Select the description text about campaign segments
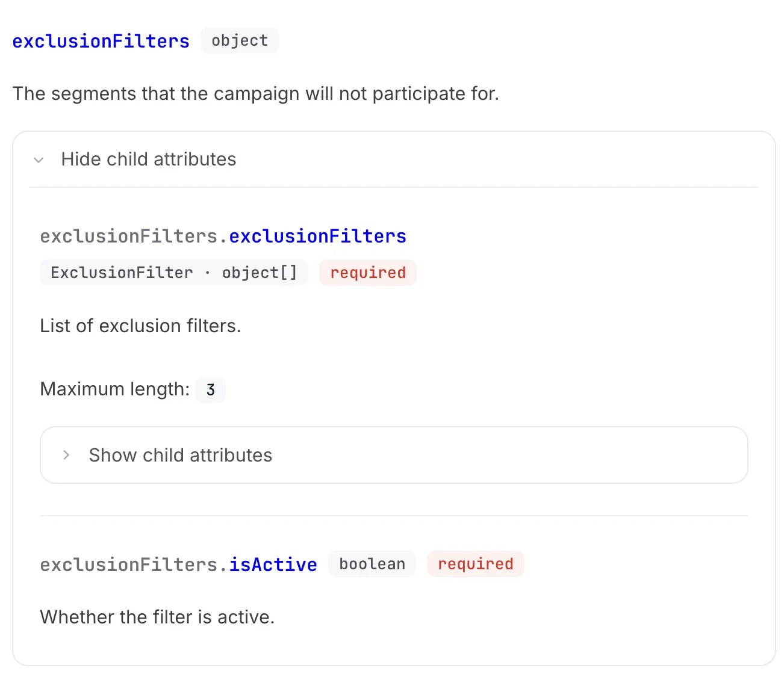This screenshot has height=683, width=784. tap(256, 94)
